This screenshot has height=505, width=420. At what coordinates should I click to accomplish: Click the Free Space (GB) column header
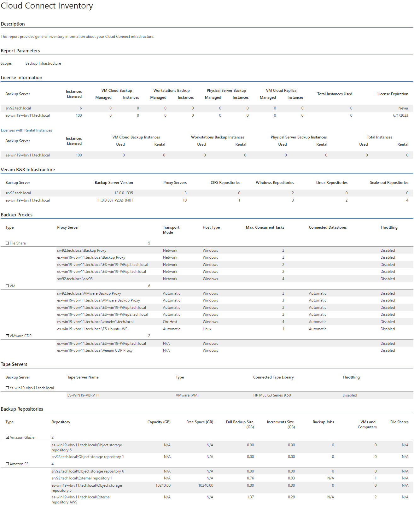pyautogui.click(x=200, y=422)
